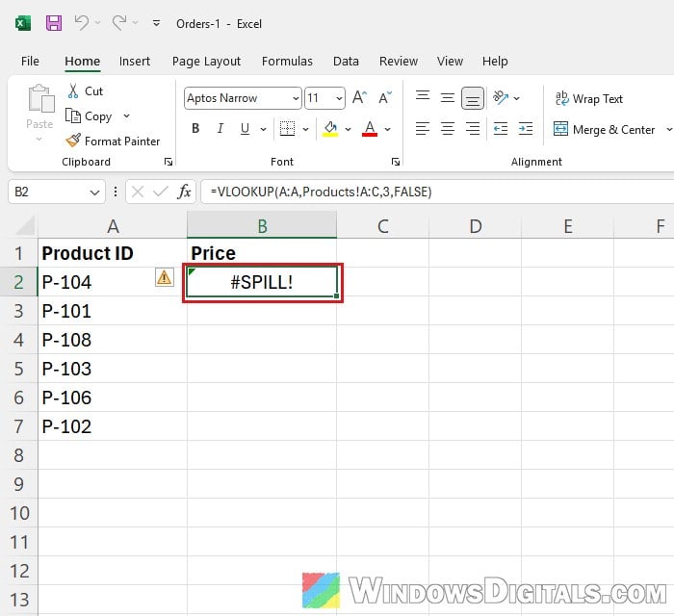Click the Cut button
Image resolution: width=674 pixels, height=616 pixels.
click(x=85, y=91)
